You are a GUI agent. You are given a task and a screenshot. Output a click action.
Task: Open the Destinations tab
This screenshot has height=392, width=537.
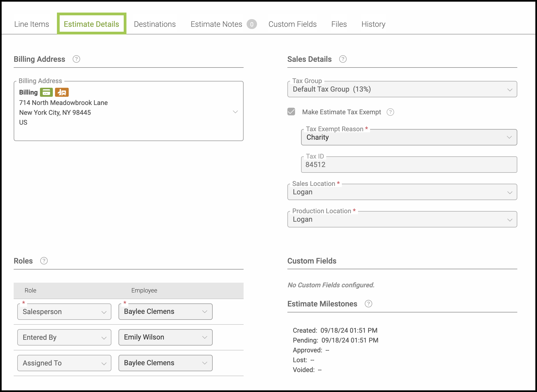155,24
